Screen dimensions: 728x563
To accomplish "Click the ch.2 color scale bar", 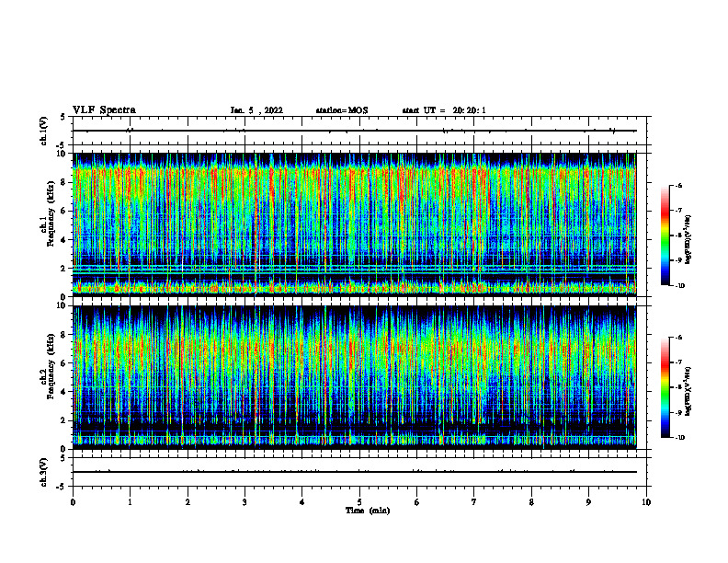I will pos(665,387).
